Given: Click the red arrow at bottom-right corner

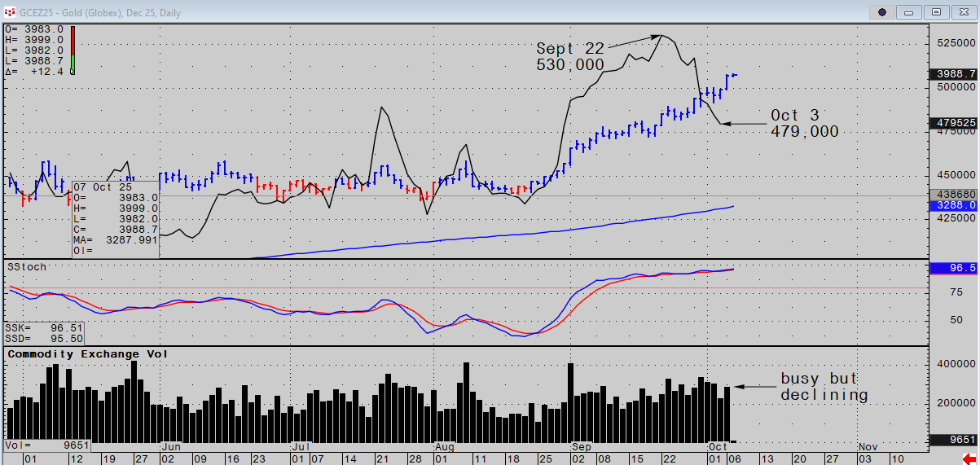Looking at the screenshot, I should pyautogui.click(x=968, y=459).
